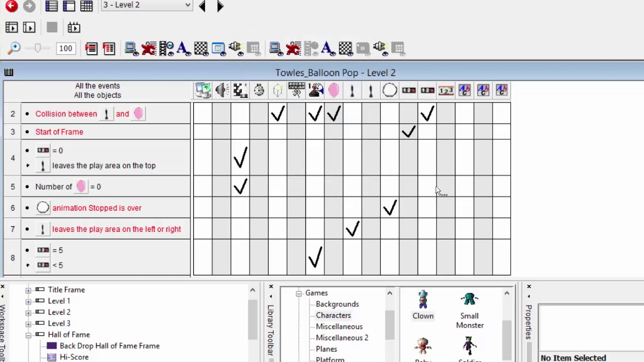Toggle checkmark in Number of balloons = 0 row
The width and height of the screenshot is (644, 362).
pos(240,187)
